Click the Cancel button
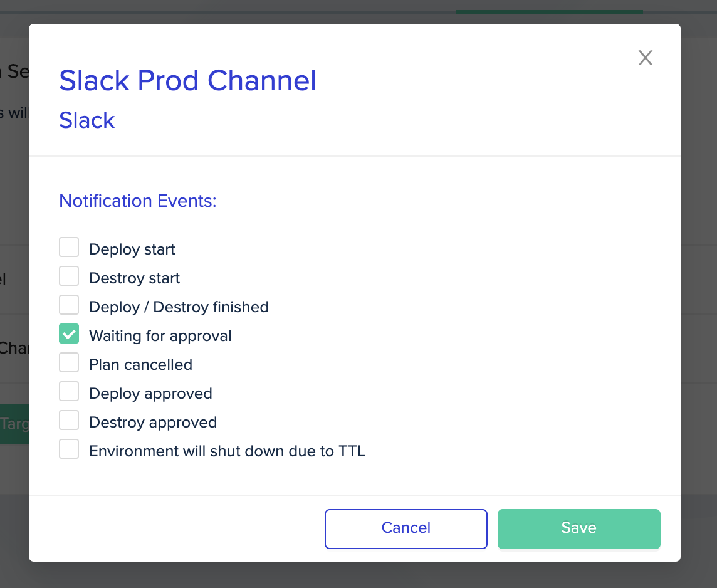 [406, 528]
